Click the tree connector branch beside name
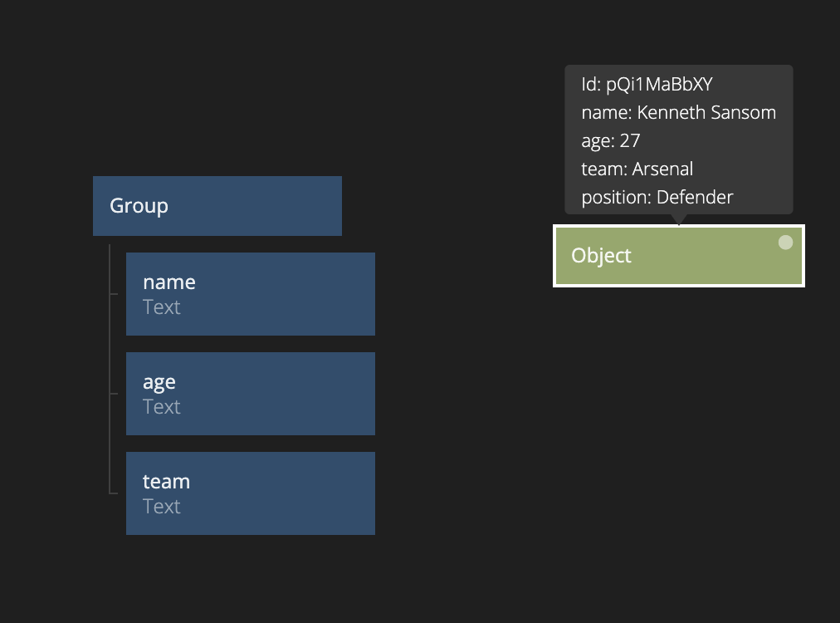Viewport: 840px width, 623px height. (x=114, y=294)
